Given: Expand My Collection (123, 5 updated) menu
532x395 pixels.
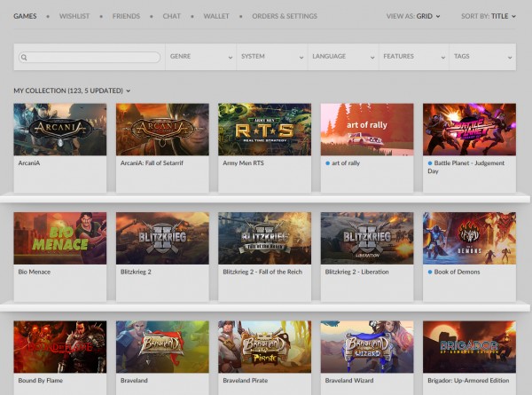Looking at the screenshot, I should (72, 91).
